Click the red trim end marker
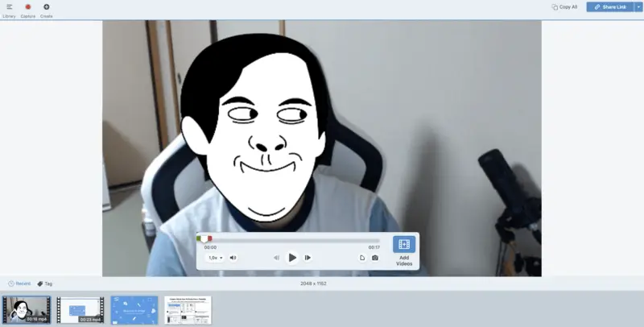The height and width of the screenshot is (327, 644). pos(210,238)
